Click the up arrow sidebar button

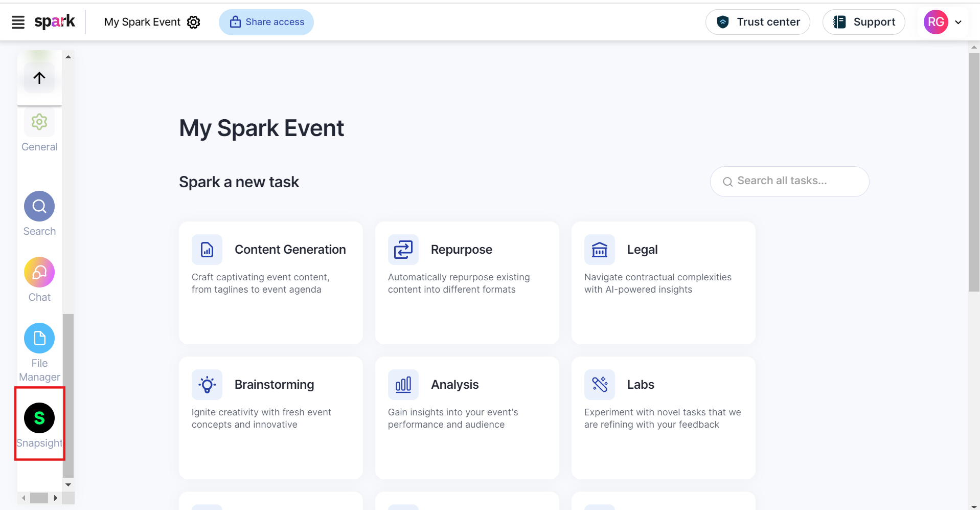point(39,78)
